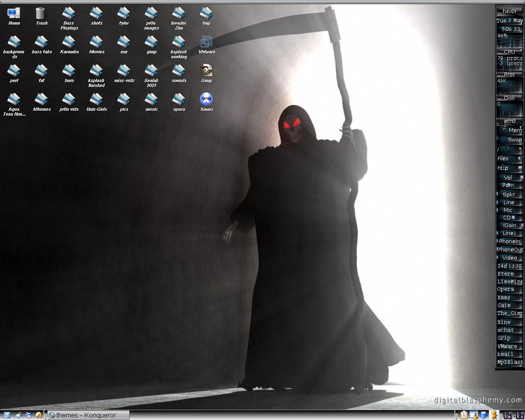Launch Grip from gkrellm launcher
525x420 pixels.
(510, 338)
